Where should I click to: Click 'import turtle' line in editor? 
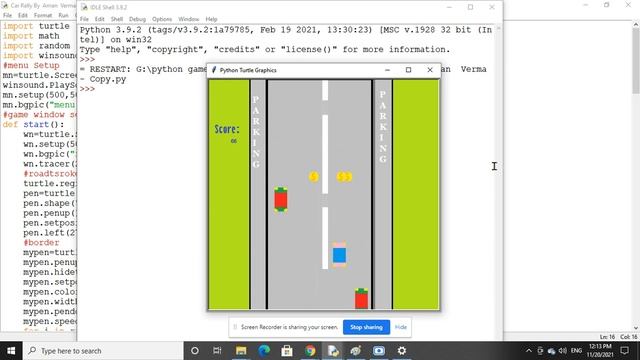click(x=36, y=26)
